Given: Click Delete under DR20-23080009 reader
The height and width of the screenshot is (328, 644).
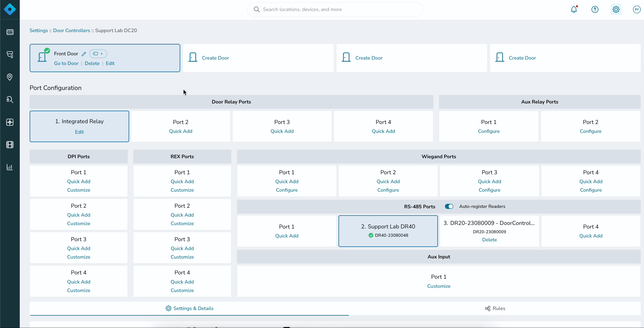Looking at the screenshot, I should pyautogui.click(x=489, y=240).
